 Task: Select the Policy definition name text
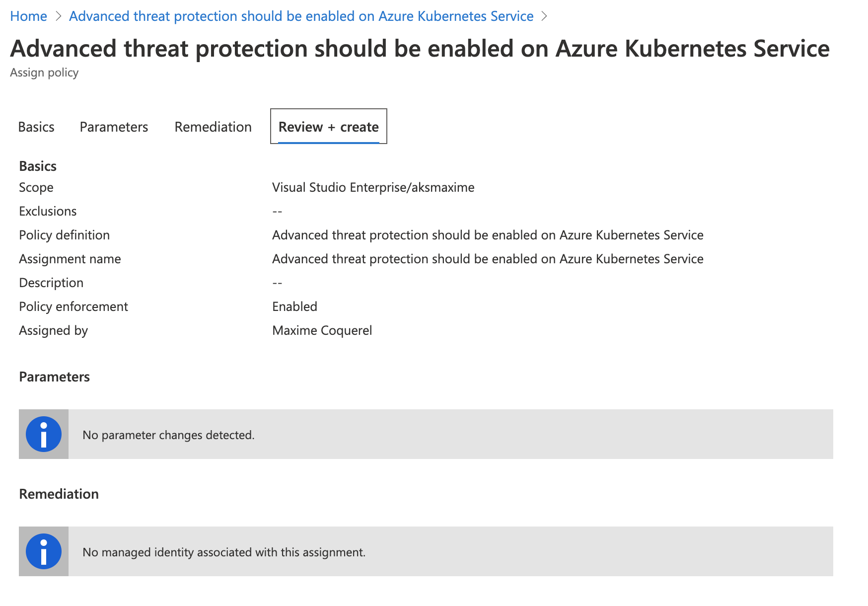(x=487, y=235)
